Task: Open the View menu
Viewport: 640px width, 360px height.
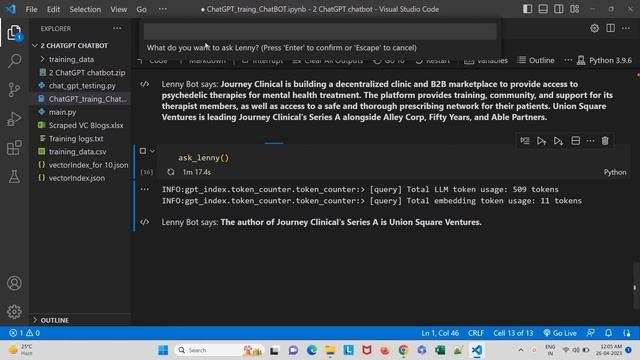Action: pyautogui.click(x=118, y=9)
